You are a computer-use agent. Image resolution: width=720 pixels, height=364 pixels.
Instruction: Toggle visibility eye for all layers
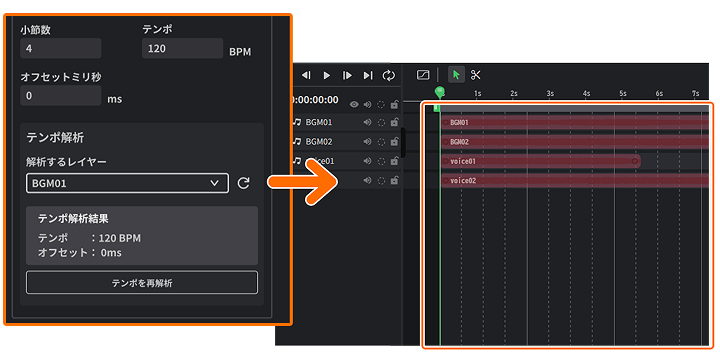(x=354, y=105)
